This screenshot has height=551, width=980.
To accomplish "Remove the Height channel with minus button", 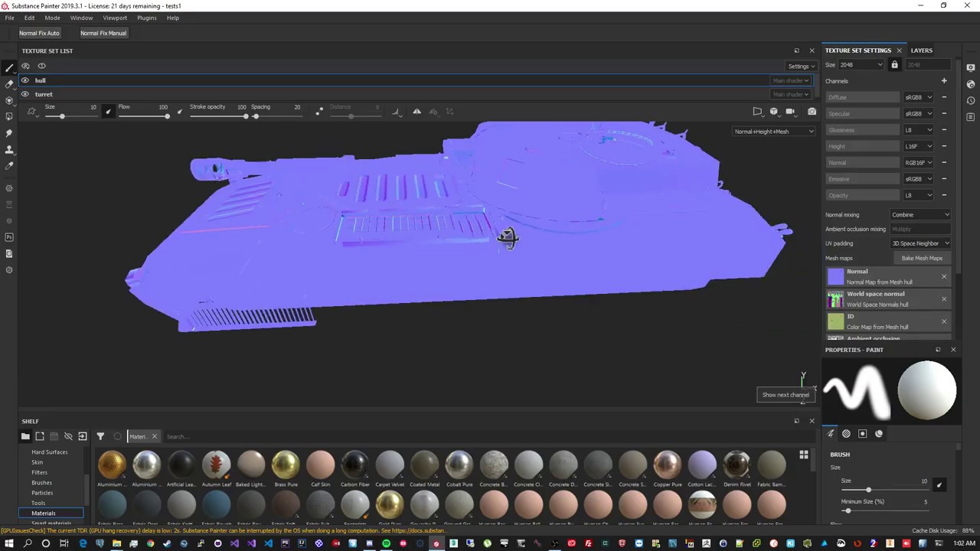I will 944,146.
